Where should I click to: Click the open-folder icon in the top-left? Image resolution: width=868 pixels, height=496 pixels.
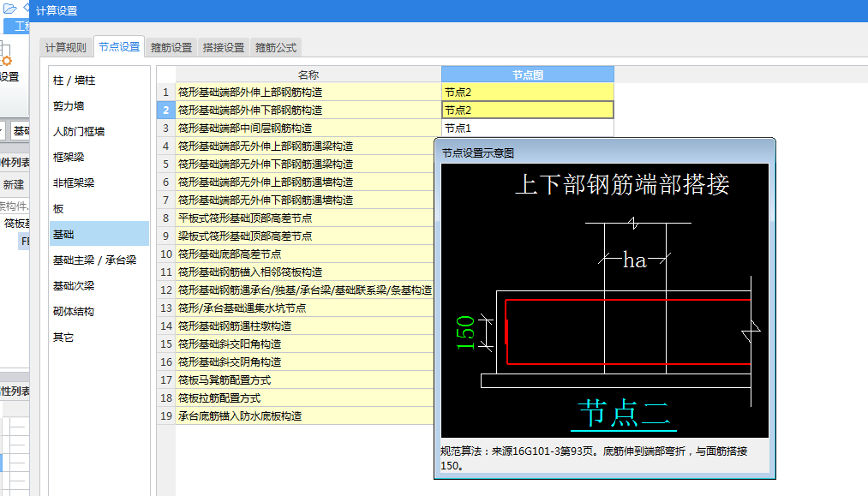[x=10, y=9]
